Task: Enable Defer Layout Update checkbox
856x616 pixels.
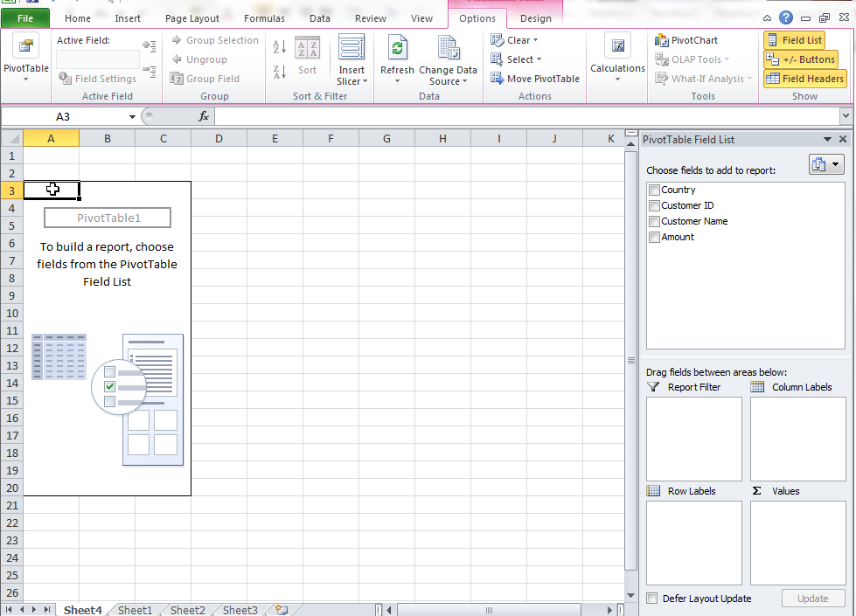Action: point(651,598)
